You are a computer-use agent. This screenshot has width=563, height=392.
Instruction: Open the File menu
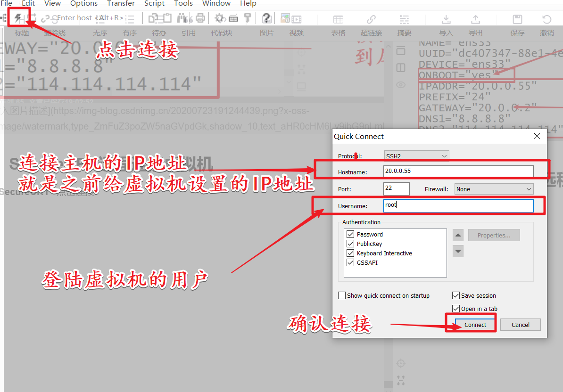(x=6, y=4)
